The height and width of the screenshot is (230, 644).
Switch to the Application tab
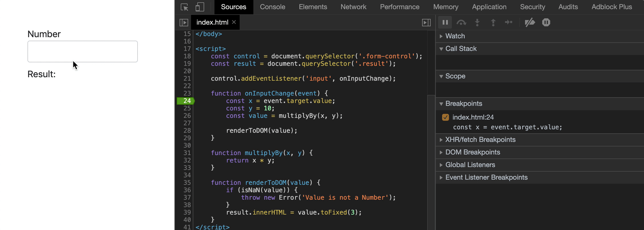(489, 7)
